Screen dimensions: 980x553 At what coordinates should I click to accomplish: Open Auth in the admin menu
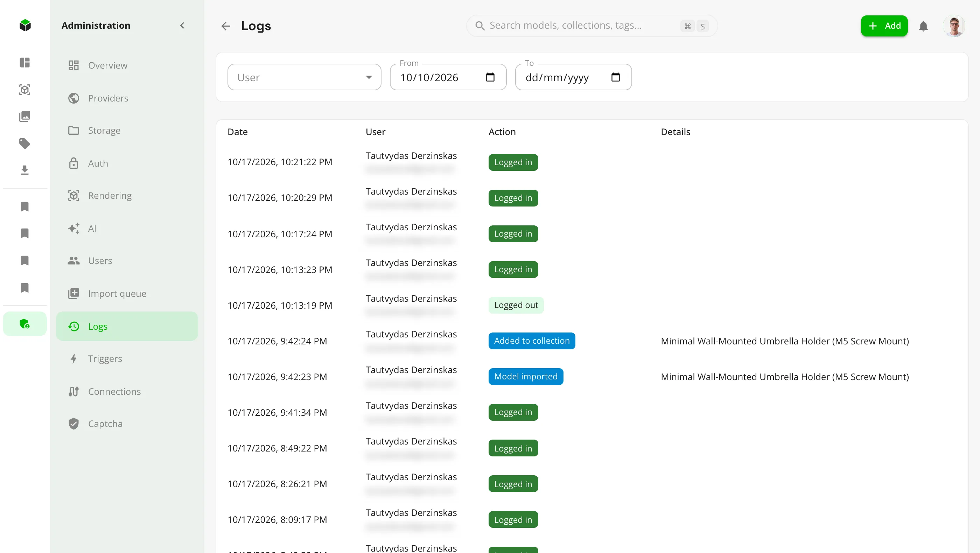[x=127, y=163]
